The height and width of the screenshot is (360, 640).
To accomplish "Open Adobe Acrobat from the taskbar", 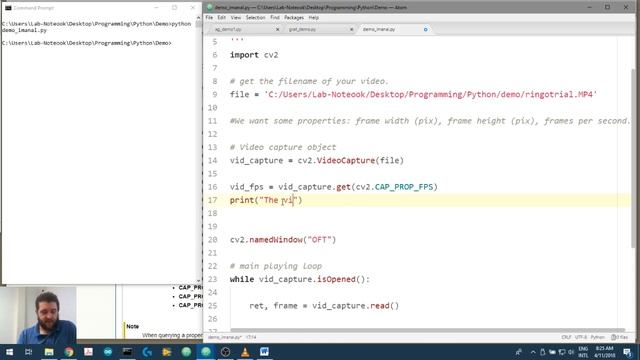I will [88, 352].
